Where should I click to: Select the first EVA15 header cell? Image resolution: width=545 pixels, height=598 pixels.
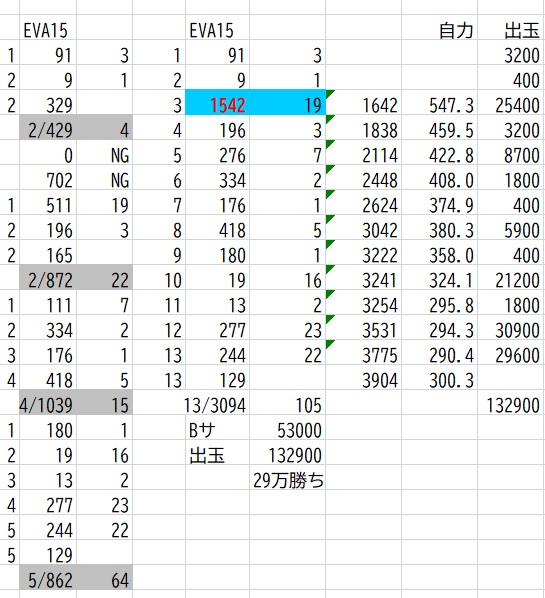48,30
